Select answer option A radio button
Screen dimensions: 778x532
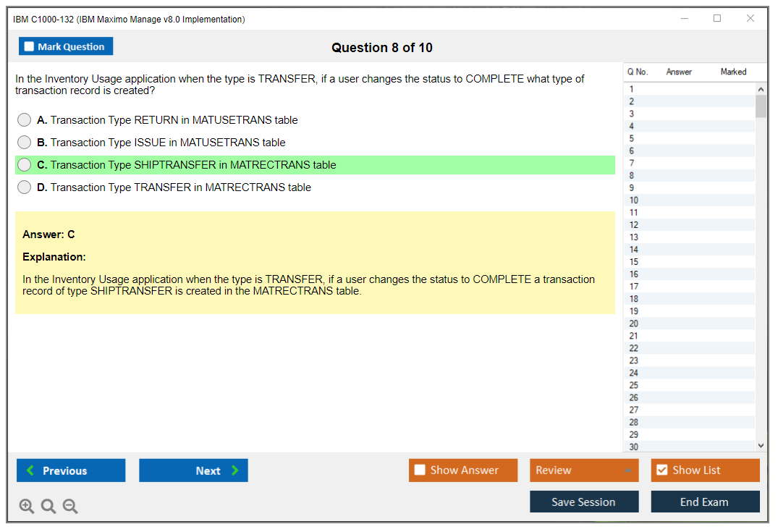click(25, 120)
